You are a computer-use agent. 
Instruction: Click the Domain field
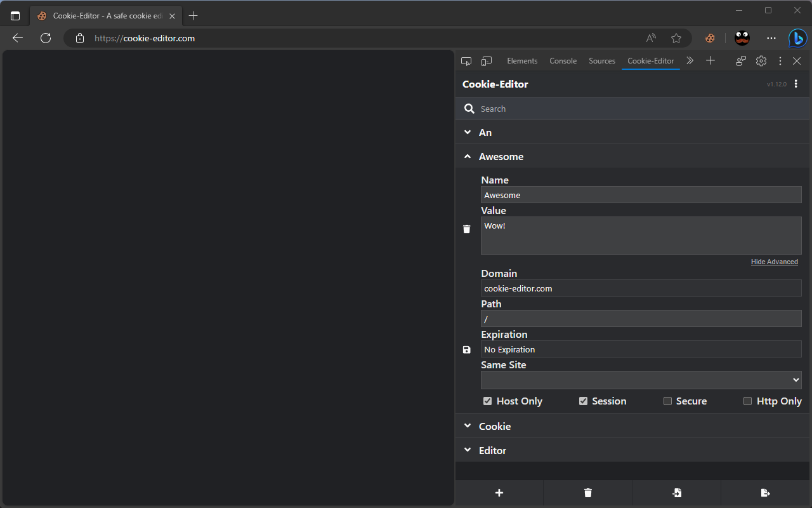click(x=641, y=288)
